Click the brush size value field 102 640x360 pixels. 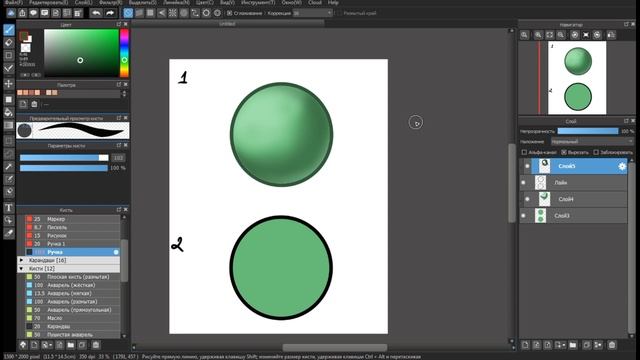tap(118, 158)
